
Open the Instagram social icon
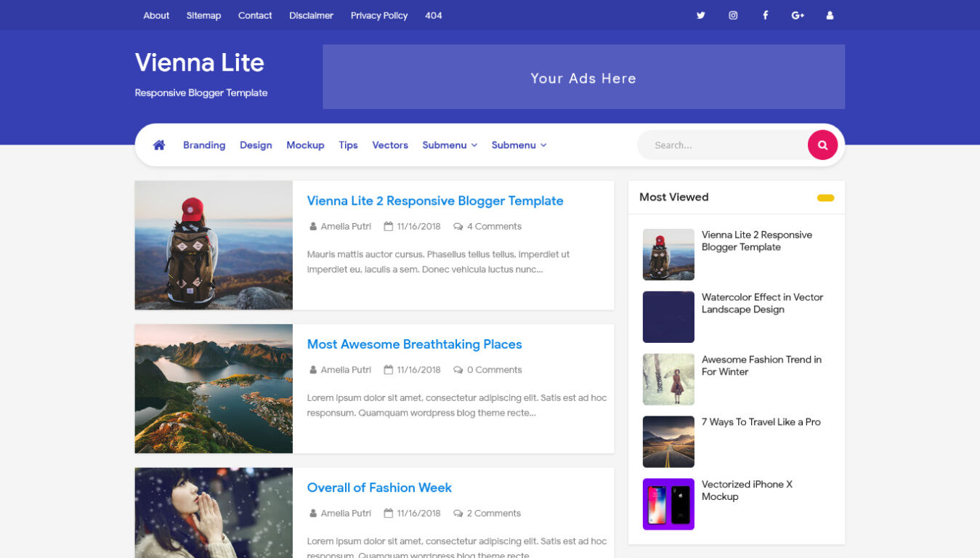tap(733, 15)
